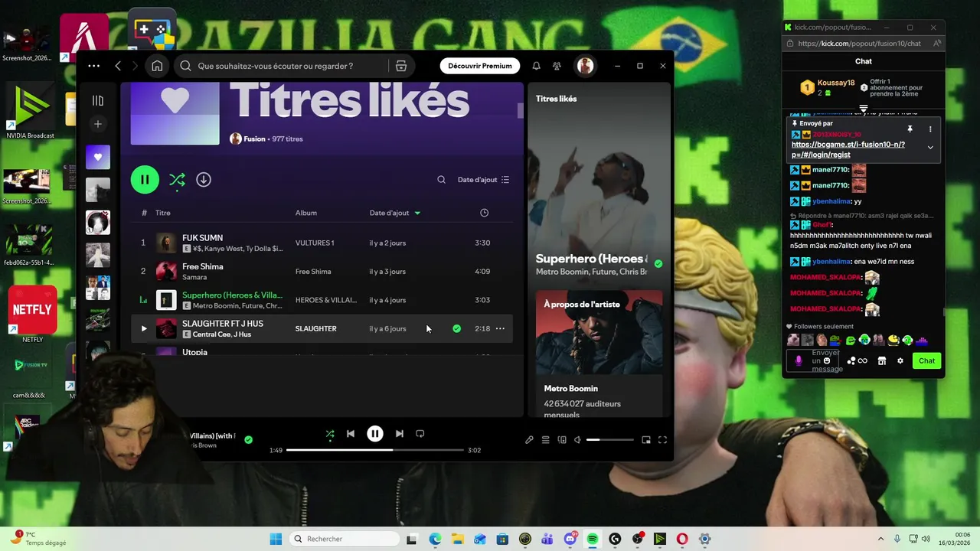Toggle liked check in Now Playing panel
The height and width of the screenshot is (551, 980).
(x=658, y=263)
